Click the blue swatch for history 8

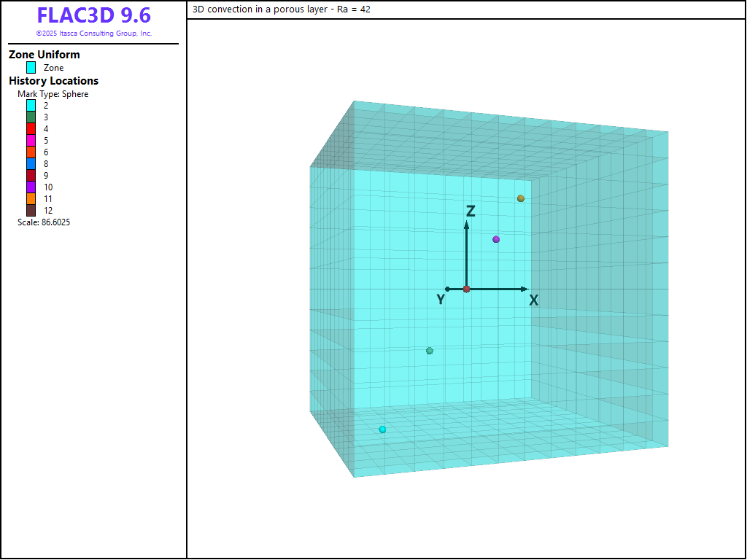coord(31,163)
